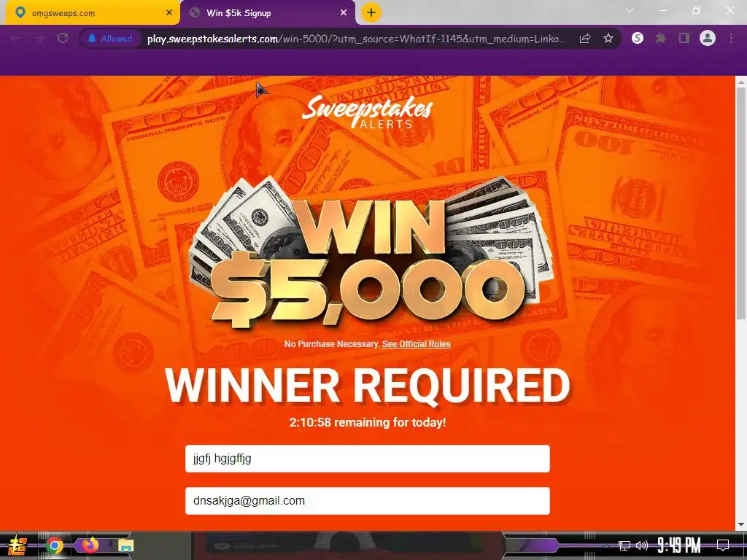
Task: Open Firefox from the taskbar
Action: pyautogui.click(x=89, y=545)
